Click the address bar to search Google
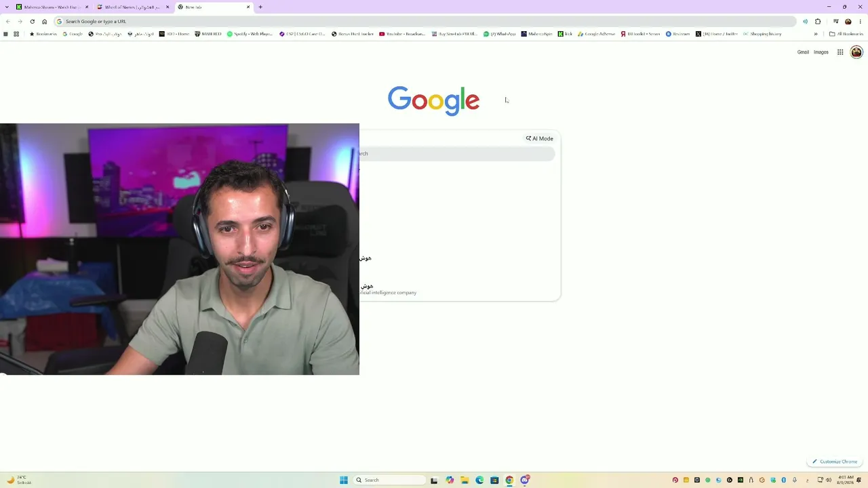 [x=425, y=22]
